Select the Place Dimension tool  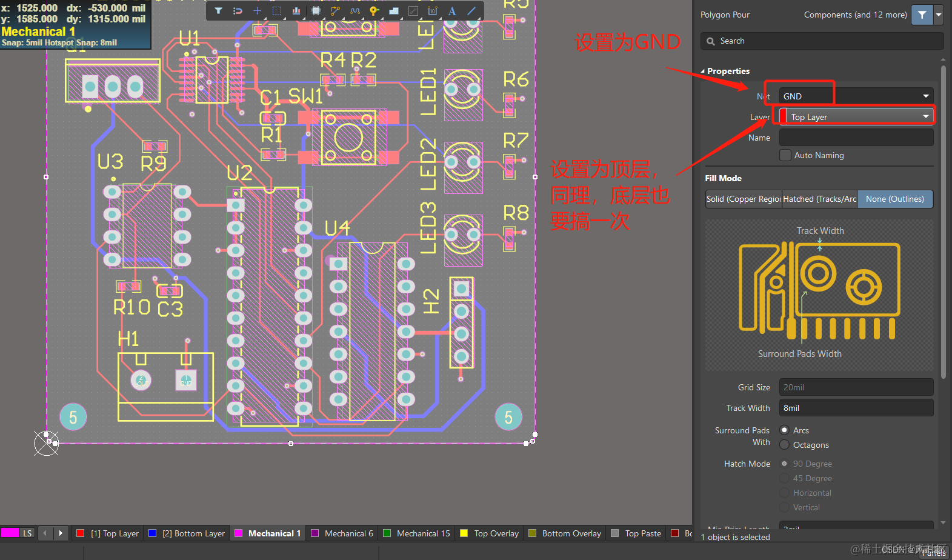(x=433, y=11)
